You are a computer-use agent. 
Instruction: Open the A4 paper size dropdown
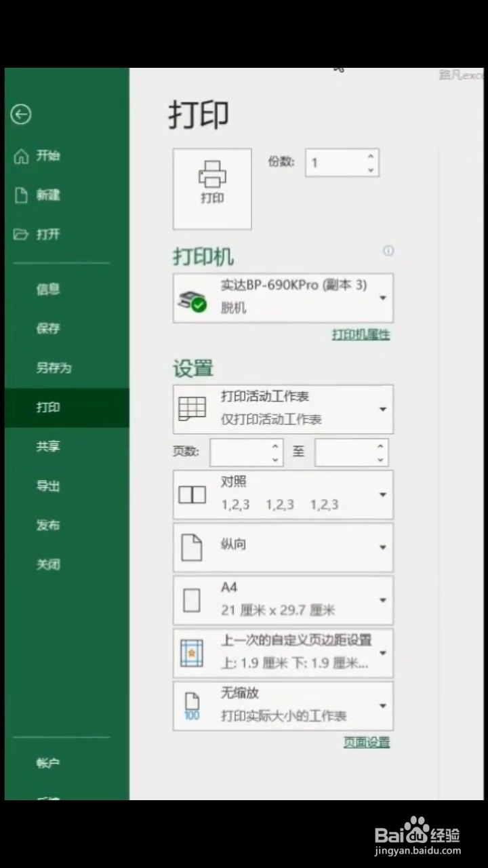tap(283, 600)
